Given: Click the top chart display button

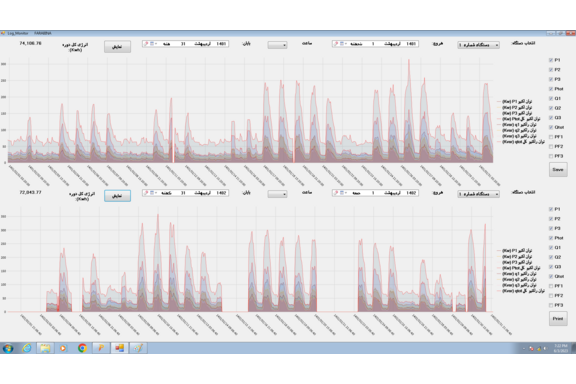Looking at the screenshot, I should click(117, 47).
